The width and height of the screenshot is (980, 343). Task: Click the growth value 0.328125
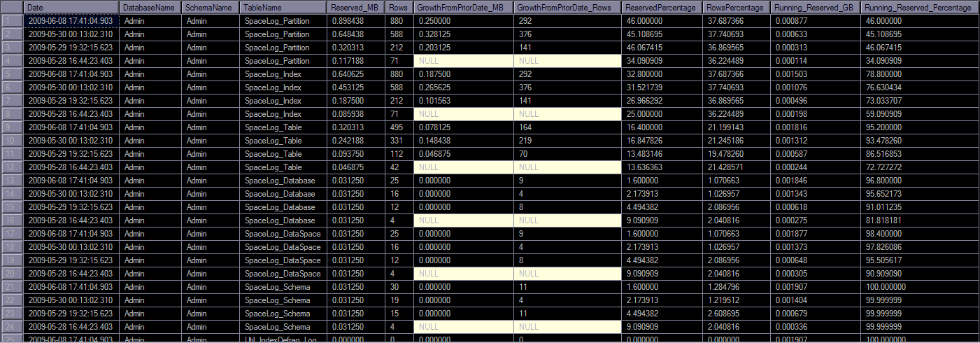463,34
